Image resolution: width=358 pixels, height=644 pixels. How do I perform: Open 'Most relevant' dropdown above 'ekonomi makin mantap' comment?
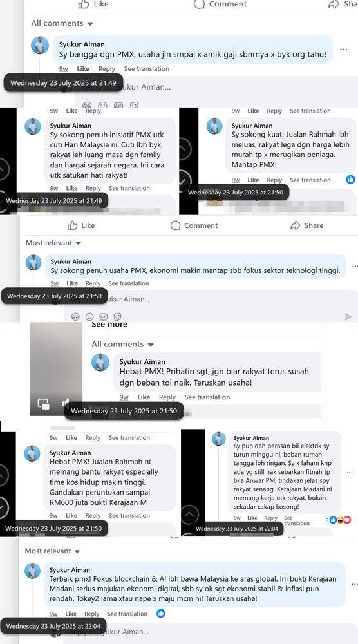coord(53,243)
